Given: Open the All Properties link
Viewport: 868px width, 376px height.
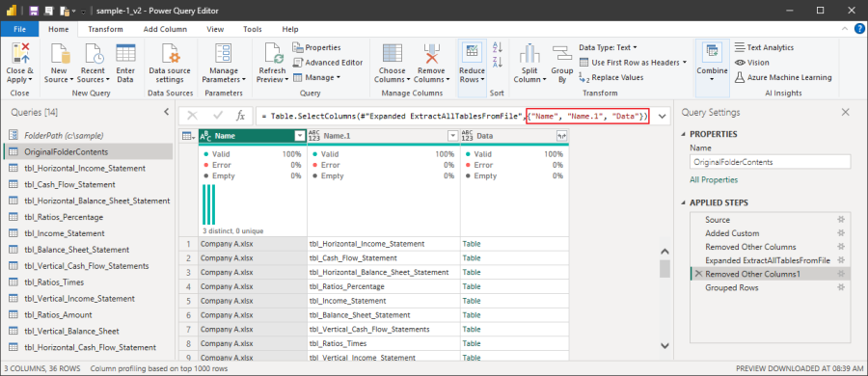Looking at the screenshot, I should tap(714, 180).
